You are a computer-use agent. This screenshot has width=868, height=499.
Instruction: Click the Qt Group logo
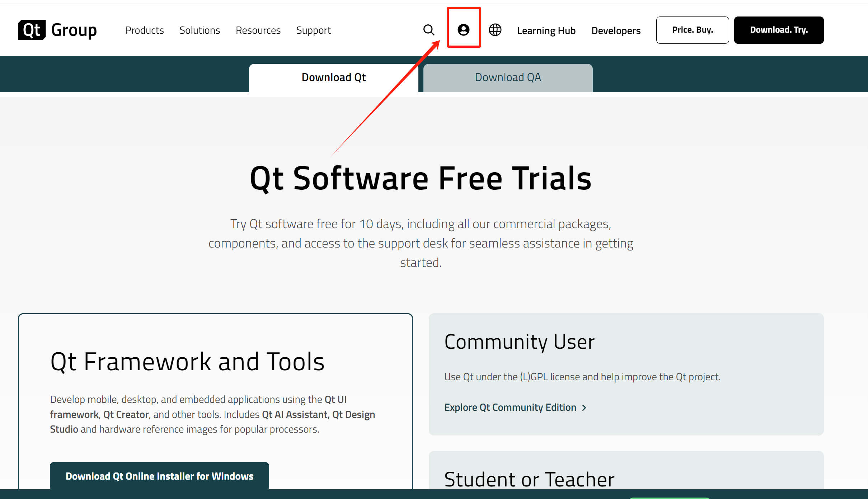coord(57,30)
